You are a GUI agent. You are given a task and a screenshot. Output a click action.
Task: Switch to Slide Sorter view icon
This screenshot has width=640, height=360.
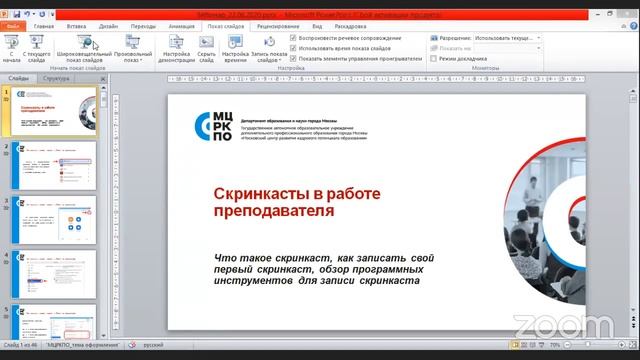click(x=524, y=345)
